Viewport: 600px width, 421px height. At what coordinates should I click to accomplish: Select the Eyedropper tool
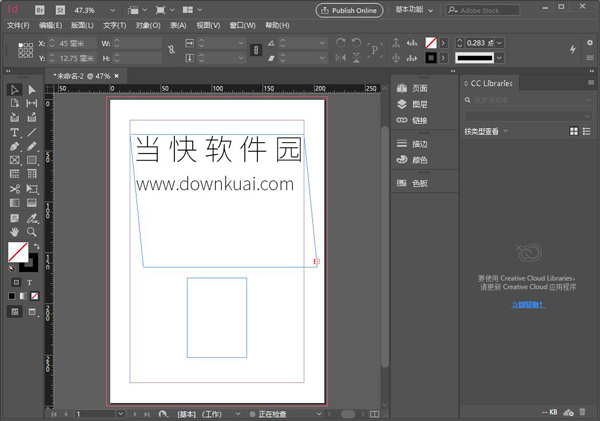(32, 219)
